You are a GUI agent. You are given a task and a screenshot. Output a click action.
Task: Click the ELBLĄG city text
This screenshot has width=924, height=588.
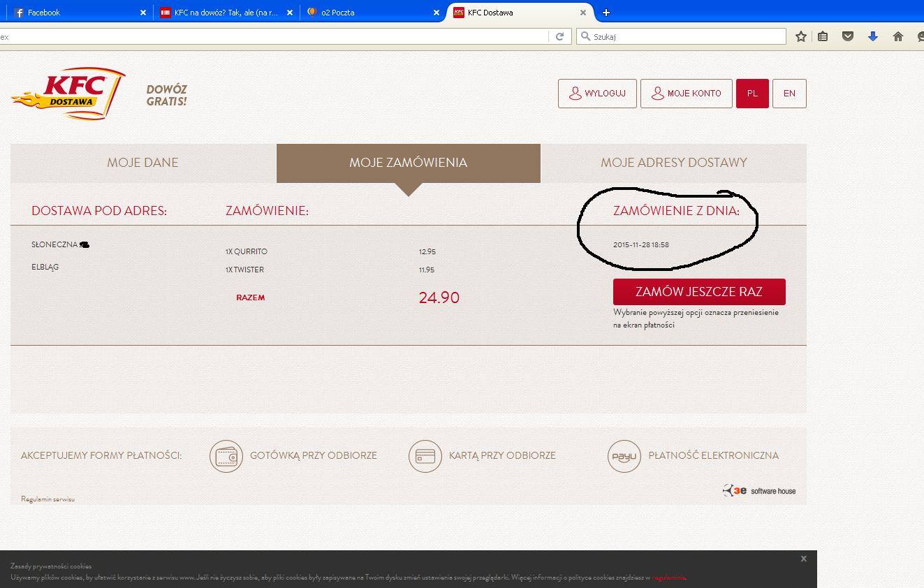coord(45,267)
